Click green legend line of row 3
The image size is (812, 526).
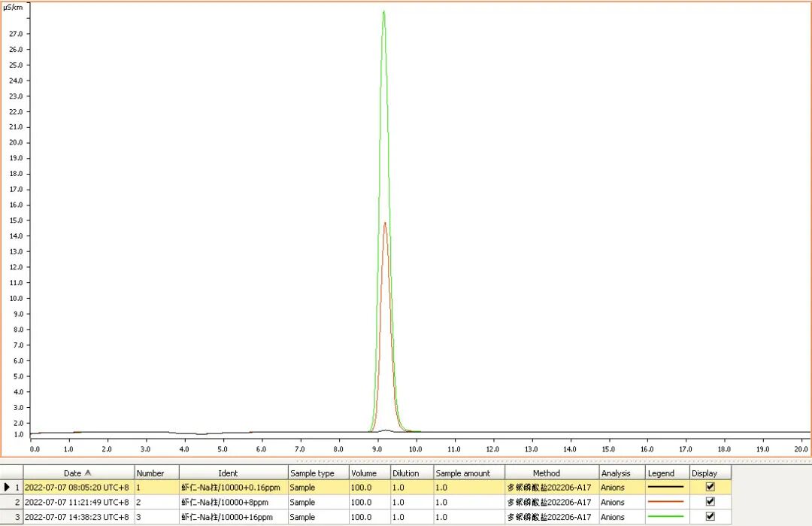pos(665,517)
